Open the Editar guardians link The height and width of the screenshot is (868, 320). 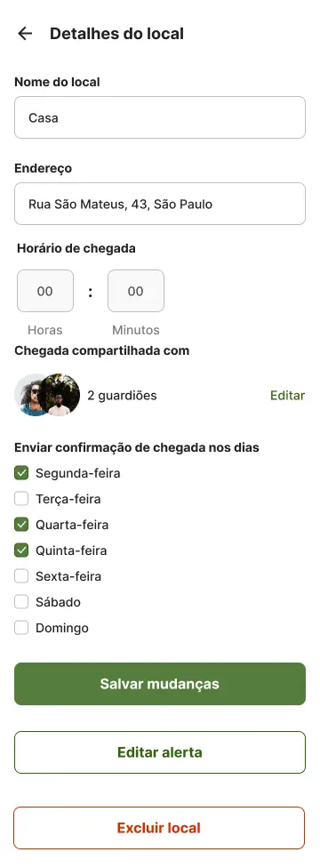point(287,395)
